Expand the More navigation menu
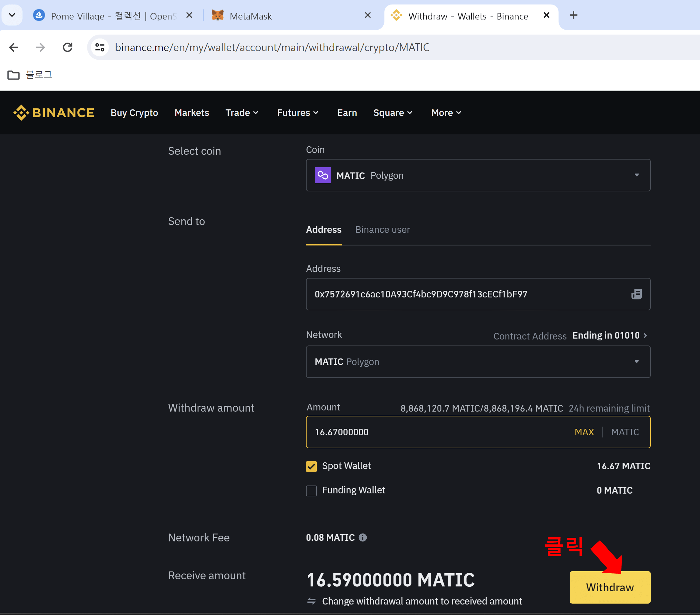This screenshot has width=700, height=615. (446, 113)
